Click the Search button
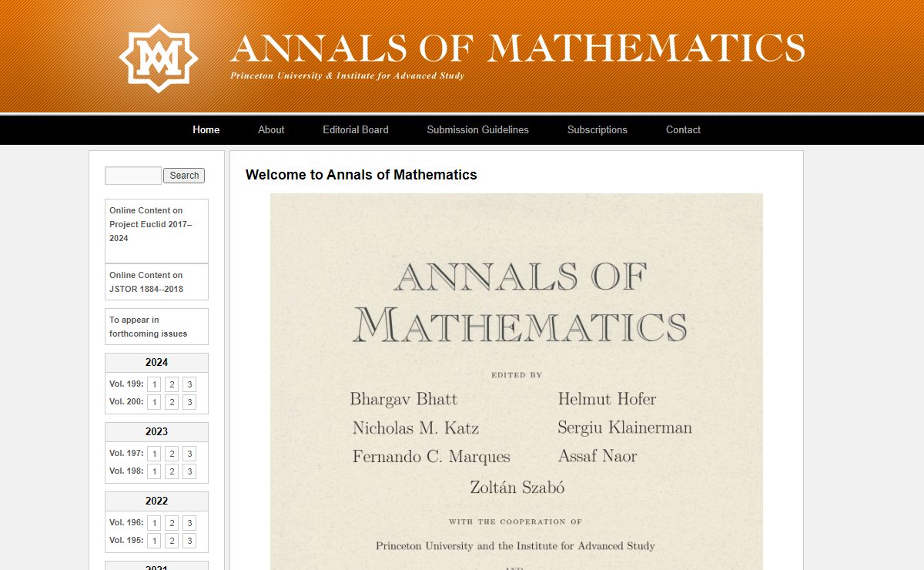924x570 pixels. [184, 176]
